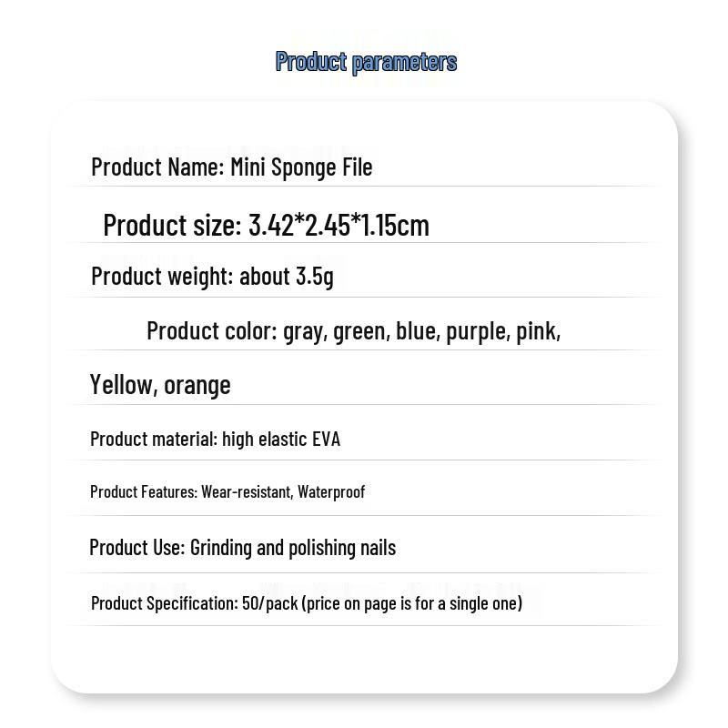Screen dimensions: 728x728
Task: Click the word "gray" in colors
Action: point(304,331)
